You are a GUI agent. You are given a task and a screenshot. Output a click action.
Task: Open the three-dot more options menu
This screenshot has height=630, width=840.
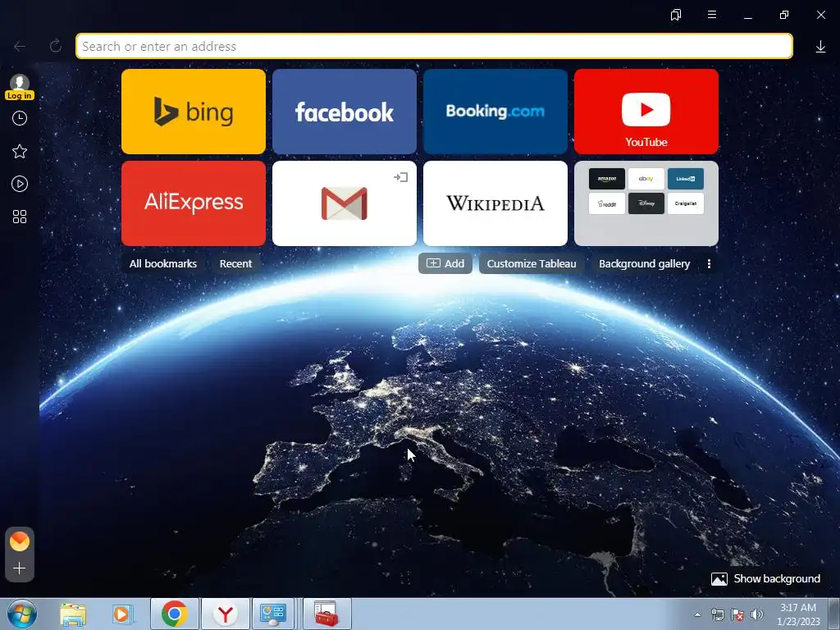click(709, 263)
